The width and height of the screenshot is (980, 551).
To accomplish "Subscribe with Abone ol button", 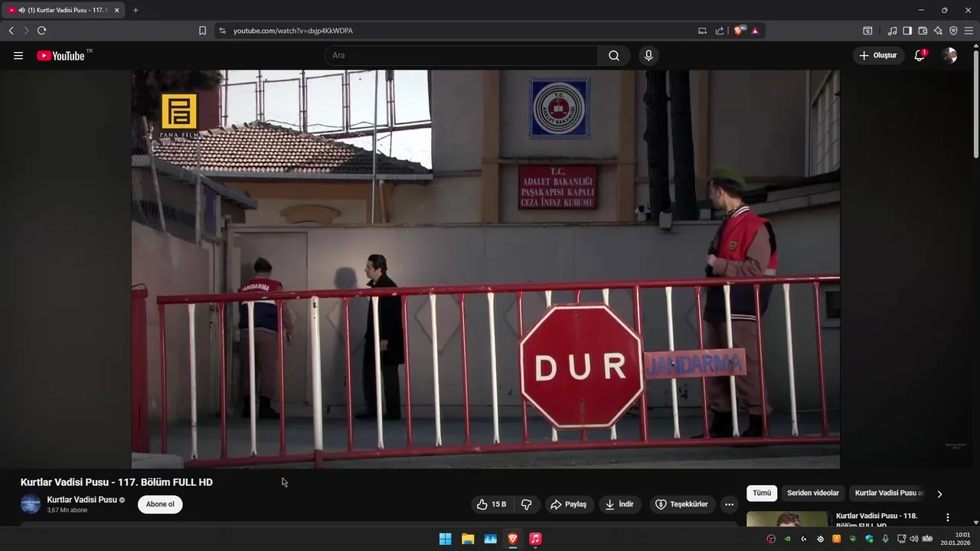I will (160, 504).
